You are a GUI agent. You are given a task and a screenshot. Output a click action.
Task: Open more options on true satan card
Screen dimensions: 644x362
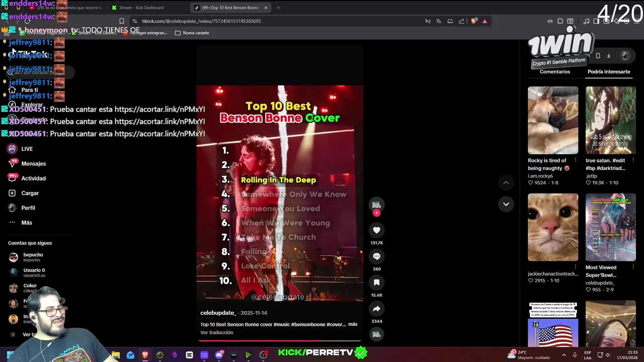[x=633, y=160]
